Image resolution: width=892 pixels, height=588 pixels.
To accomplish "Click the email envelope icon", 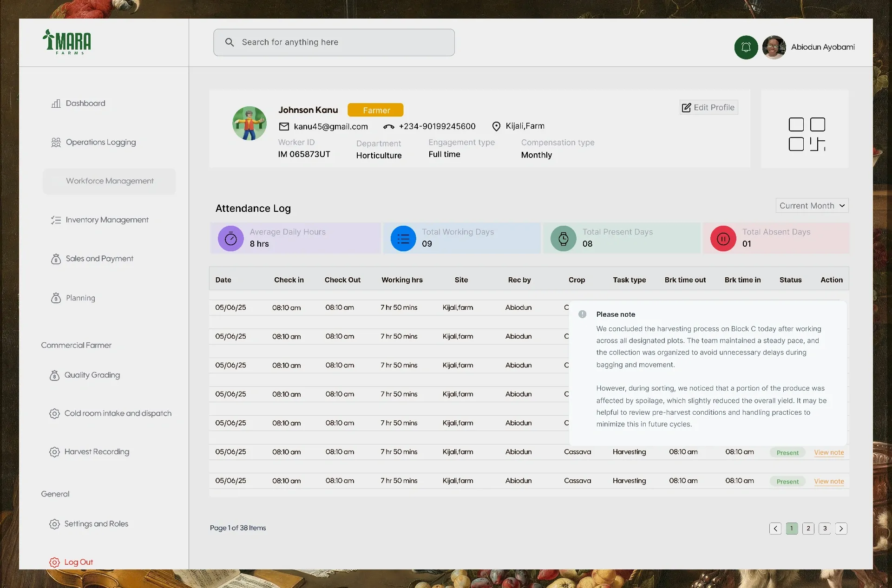I will click(x=284, y=126).
